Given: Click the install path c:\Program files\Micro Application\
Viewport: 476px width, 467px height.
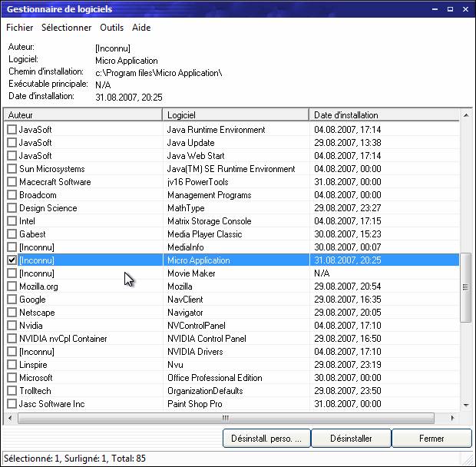Looking at the screenshot, I should pyautogui.click(x=159, y=73).
